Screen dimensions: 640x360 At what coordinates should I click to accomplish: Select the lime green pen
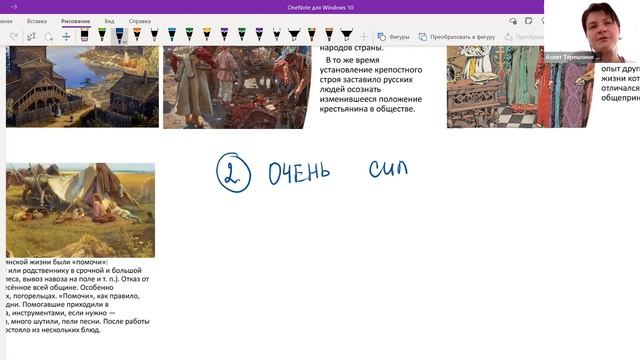pos(102,35)
